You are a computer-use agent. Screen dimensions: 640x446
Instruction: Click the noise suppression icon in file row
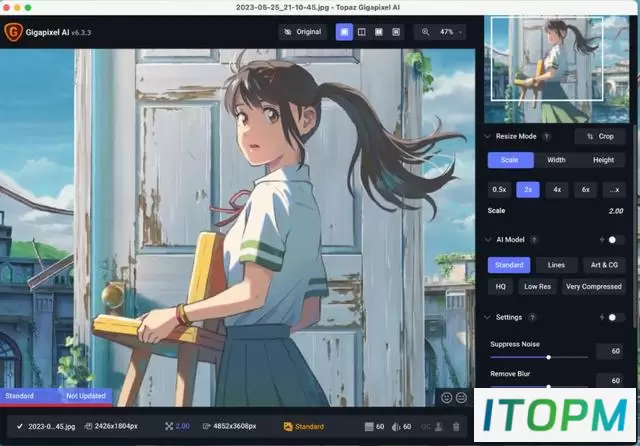coord(369,427)
